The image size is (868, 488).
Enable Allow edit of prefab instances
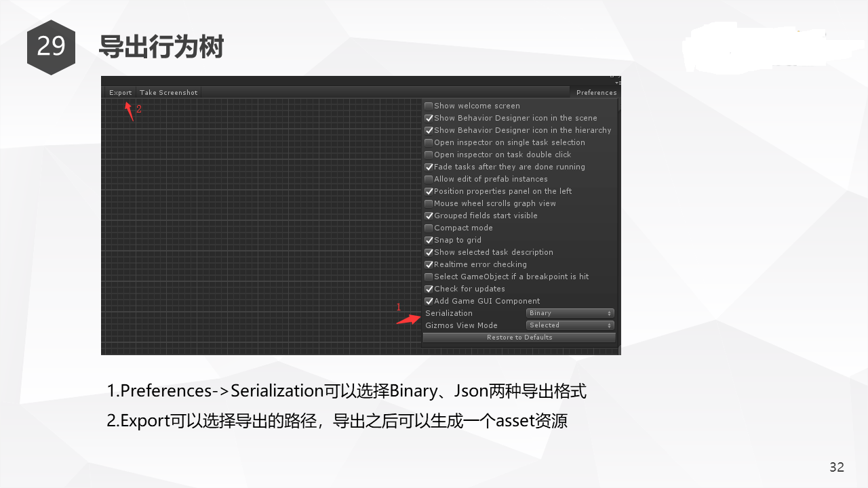click(x=428, y=179)
